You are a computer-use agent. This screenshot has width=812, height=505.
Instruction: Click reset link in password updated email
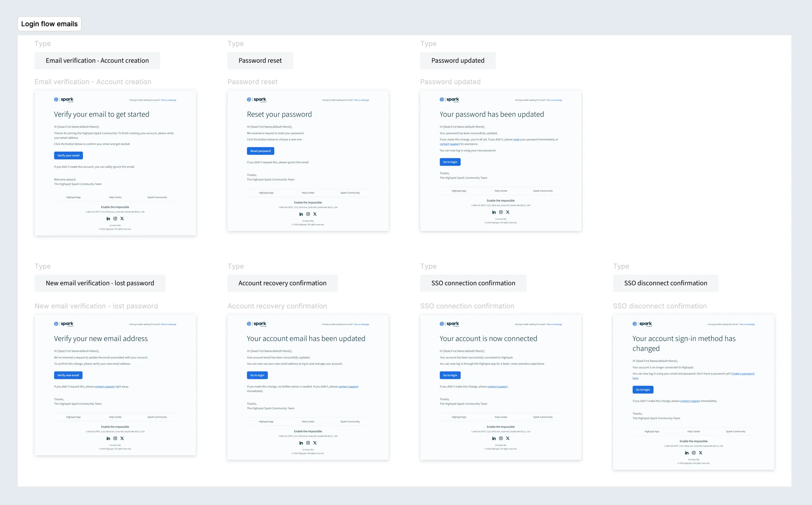click(516, 140)
